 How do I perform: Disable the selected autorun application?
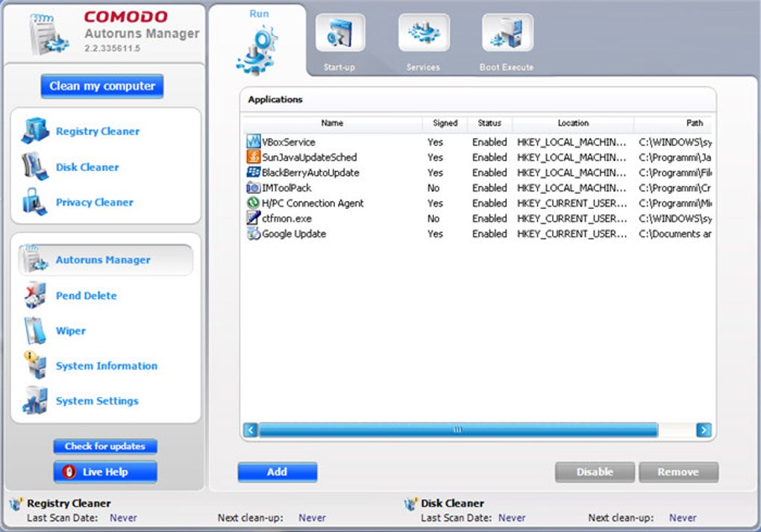594,472
